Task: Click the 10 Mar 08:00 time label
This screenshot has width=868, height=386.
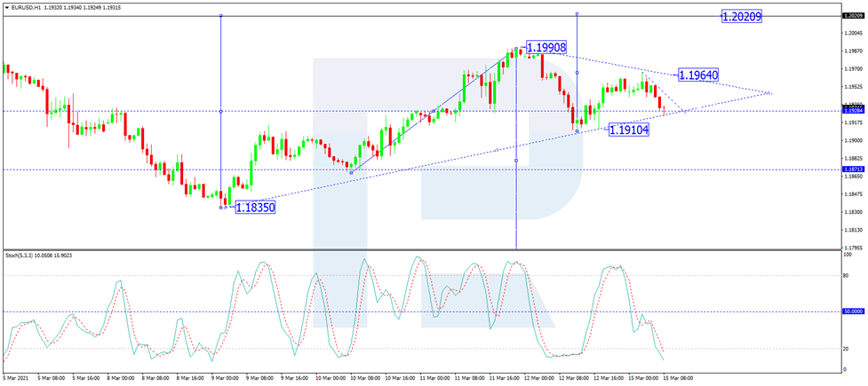Action: pyautogui.click(x=366, y=378)
